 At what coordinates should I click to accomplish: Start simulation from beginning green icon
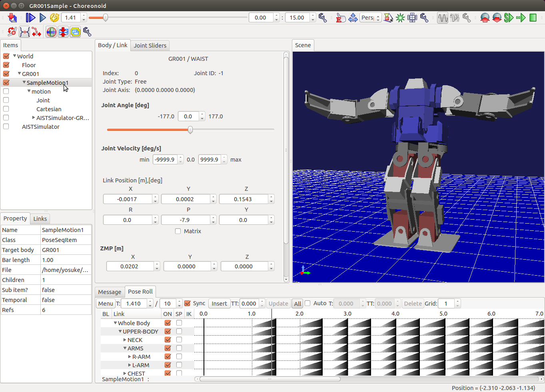pos(509,18)
